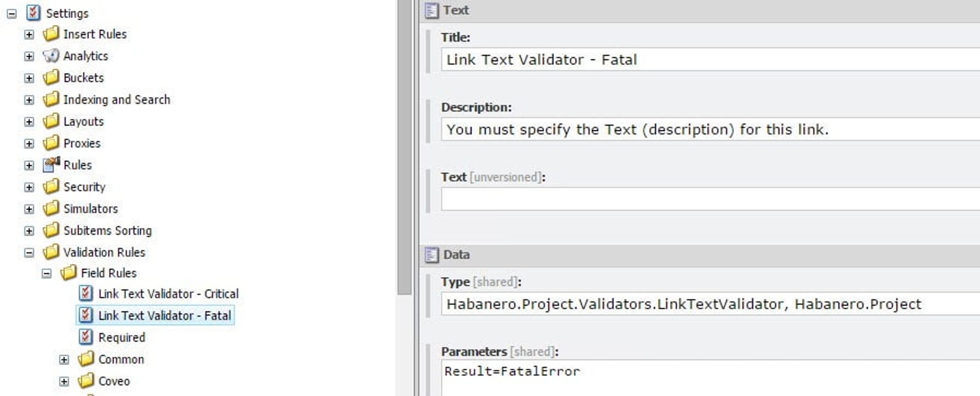Select Link Text Validator - Fatal item
The image size is (980, 396).
(164, 315)
